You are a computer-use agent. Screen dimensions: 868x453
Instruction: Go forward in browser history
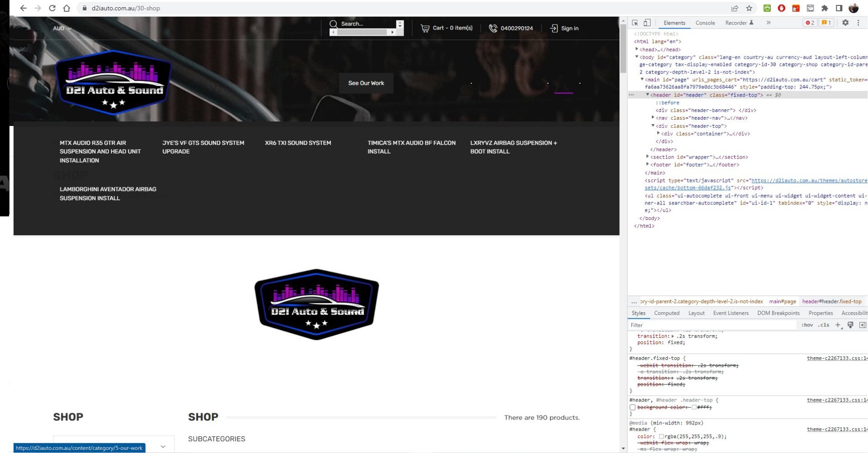pos(38,8)
